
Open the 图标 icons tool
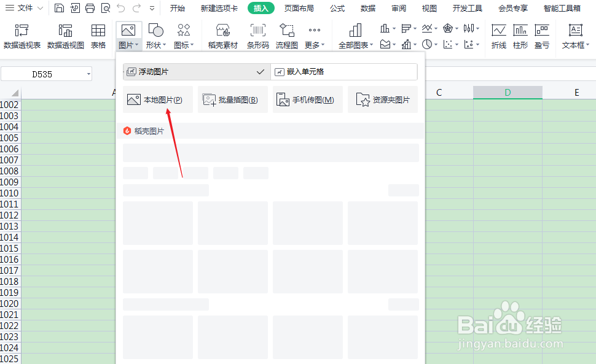(184, 36)
